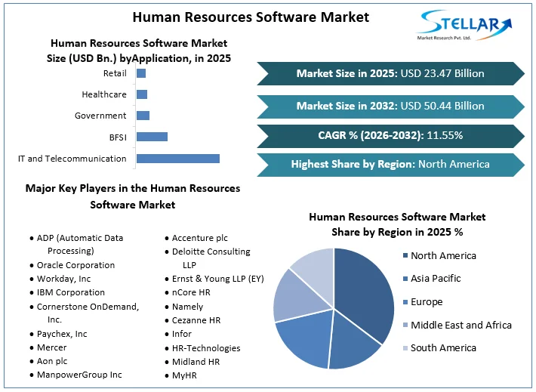Image resolution: width=536 pixels, height=392 pixels.
Task: Click Deloitte Consulting LLP list entry
Action: click(208, 258)
